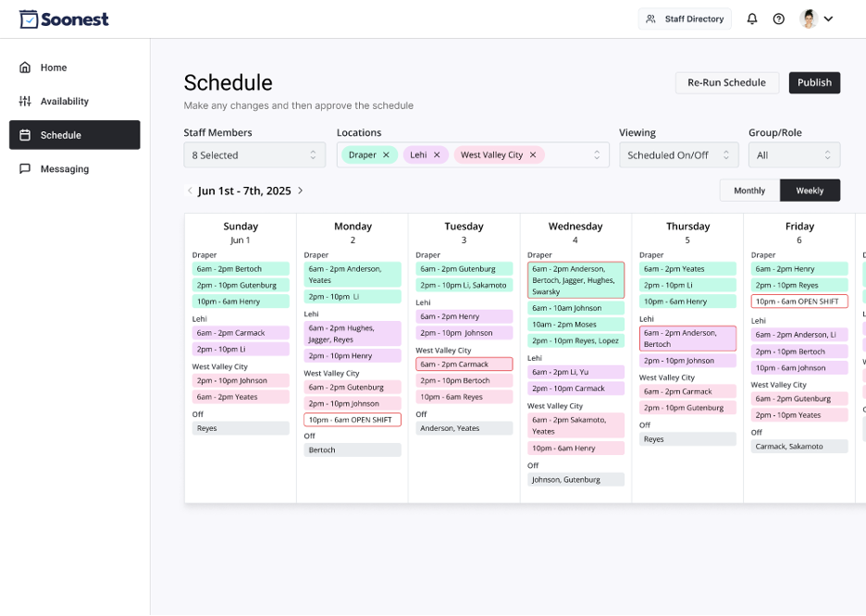Image resolution: width=866 pixels, height=616 pixels.
Task: Publish the schedule
Action: 814,83
